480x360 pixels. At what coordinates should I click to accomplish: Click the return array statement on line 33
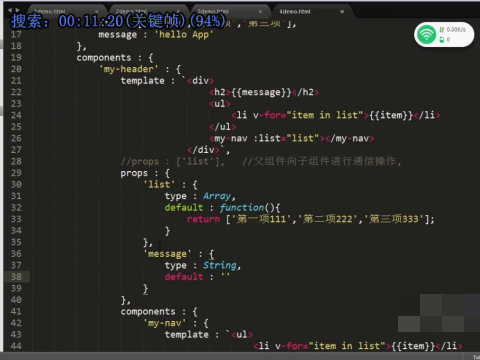(x=311, y=219)
